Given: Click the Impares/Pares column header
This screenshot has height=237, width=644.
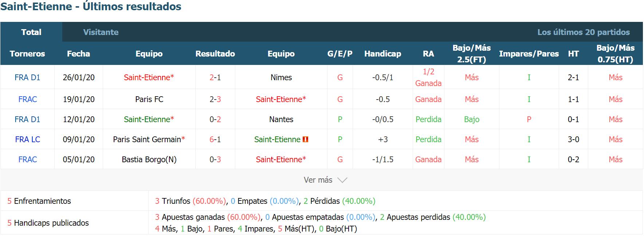Looking at the screenshot, I should [x=529, y=54].
